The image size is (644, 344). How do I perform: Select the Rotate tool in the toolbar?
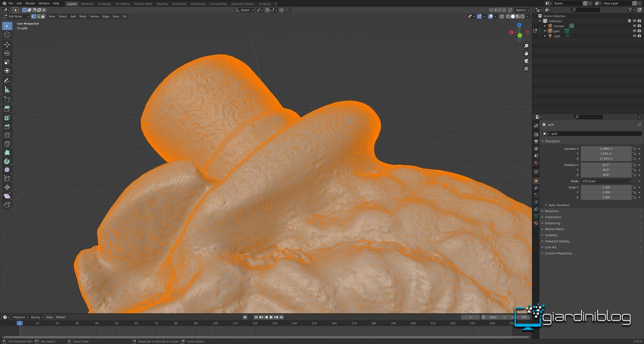pos(7,53)
